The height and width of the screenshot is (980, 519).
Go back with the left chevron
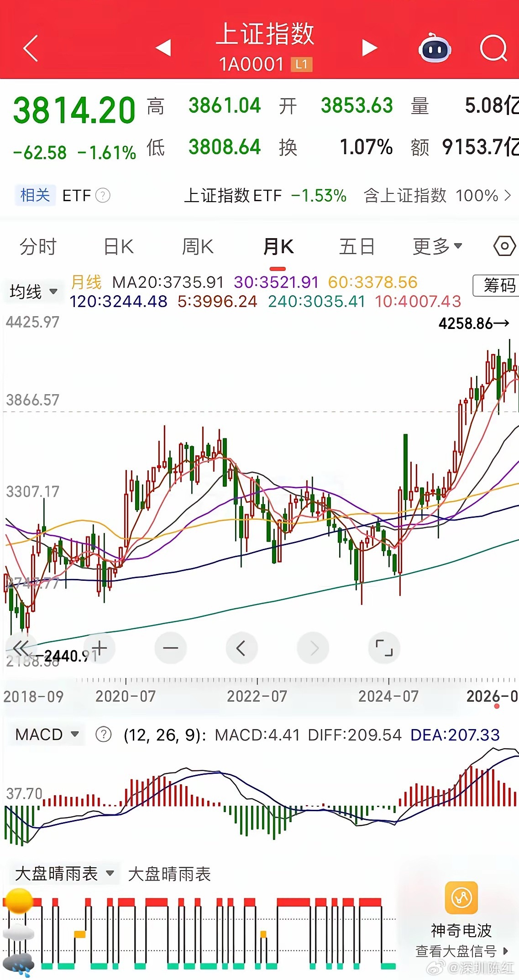[30, 48]
